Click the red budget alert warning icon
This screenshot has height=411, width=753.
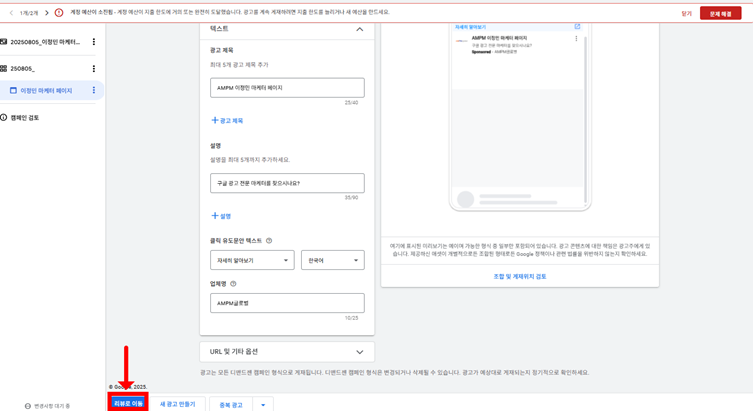(59, 12)
